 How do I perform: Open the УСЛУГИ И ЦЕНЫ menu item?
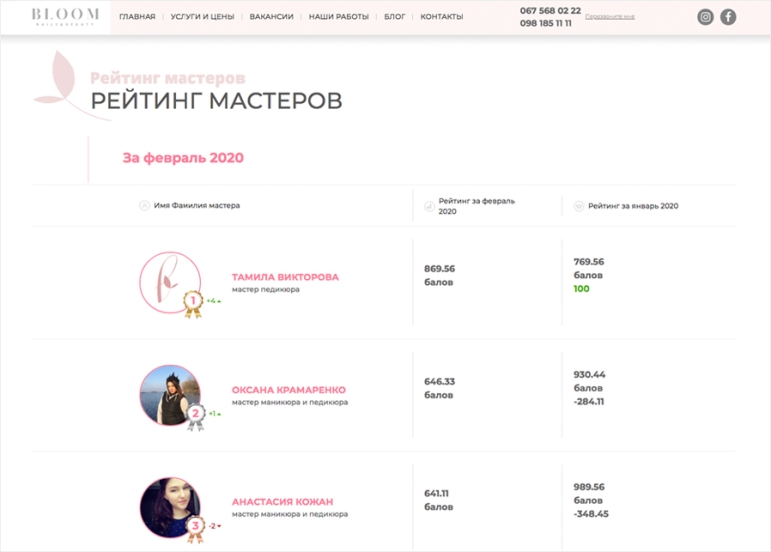pos(202,17)
